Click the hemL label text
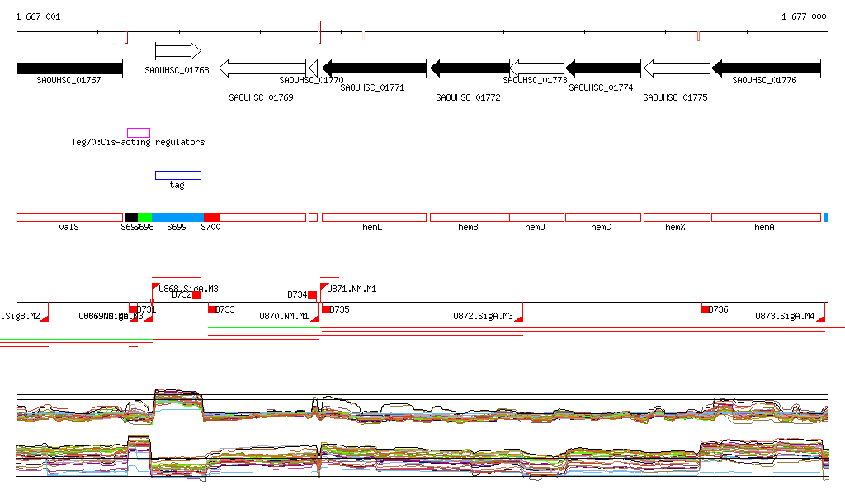Viewport: 845px width, 504px height. click(x=372, y=227)
